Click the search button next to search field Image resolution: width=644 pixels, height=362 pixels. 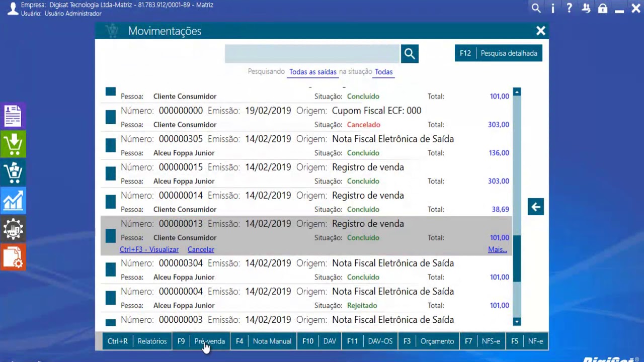[410, 54]
